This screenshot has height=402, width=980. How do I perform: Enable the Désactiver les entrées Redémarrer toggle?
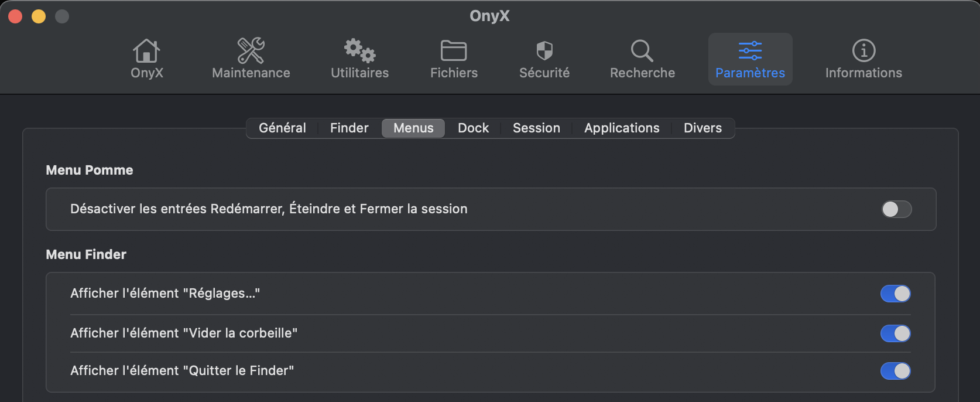click(x=896, y=209)
